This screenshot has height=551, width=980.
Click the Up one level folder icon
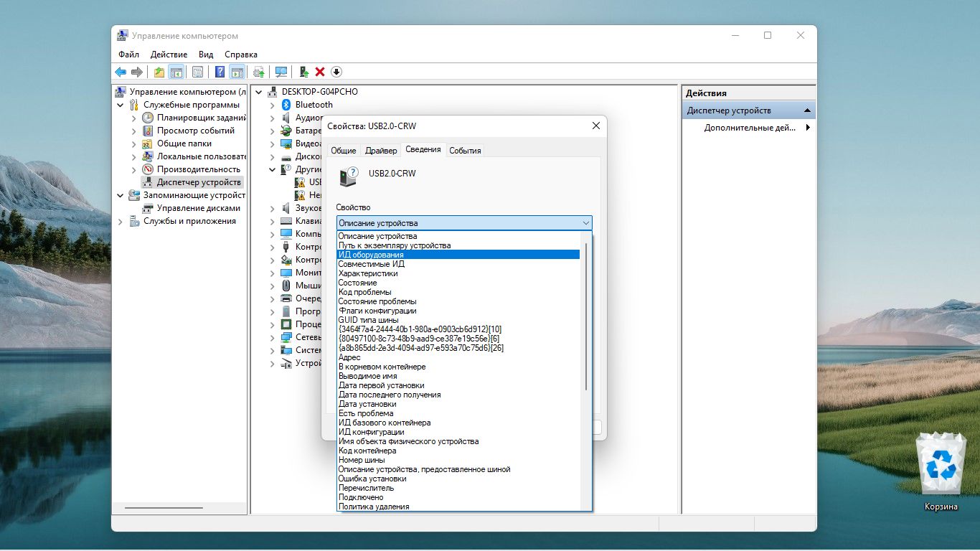coord(159,72)
